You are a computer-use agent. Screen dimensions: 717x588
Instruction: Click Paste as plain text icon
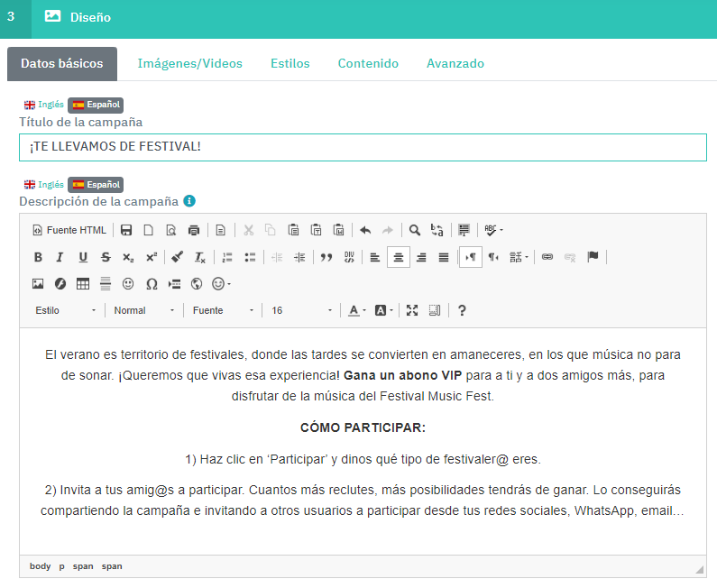[x=316, y=230]
